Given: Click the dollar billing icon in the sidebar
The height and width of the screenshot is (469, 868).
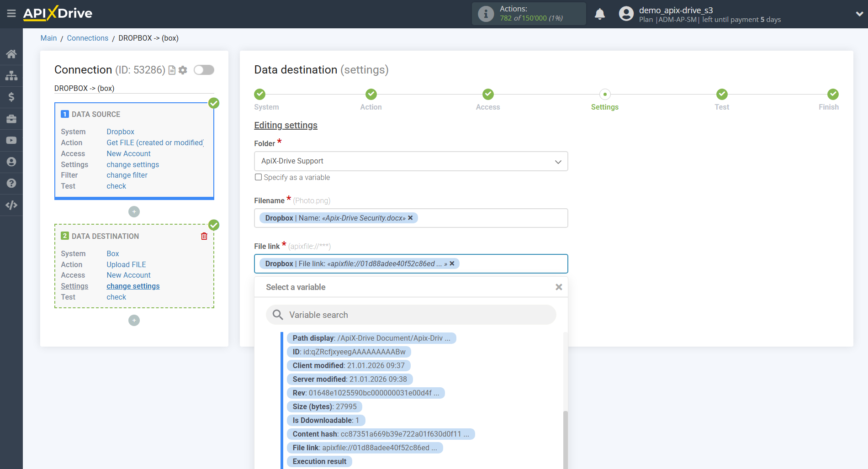Looking at the screenshot, I should (11, 97).
